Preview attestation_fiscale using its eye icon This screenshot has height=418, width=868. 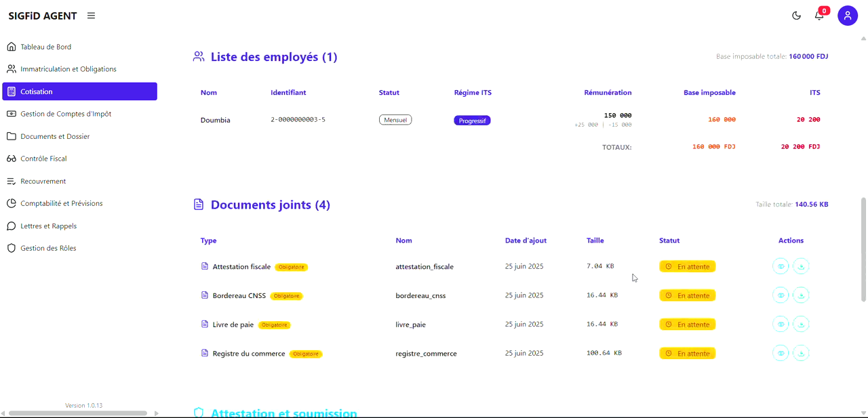click(x=781, y=266)
